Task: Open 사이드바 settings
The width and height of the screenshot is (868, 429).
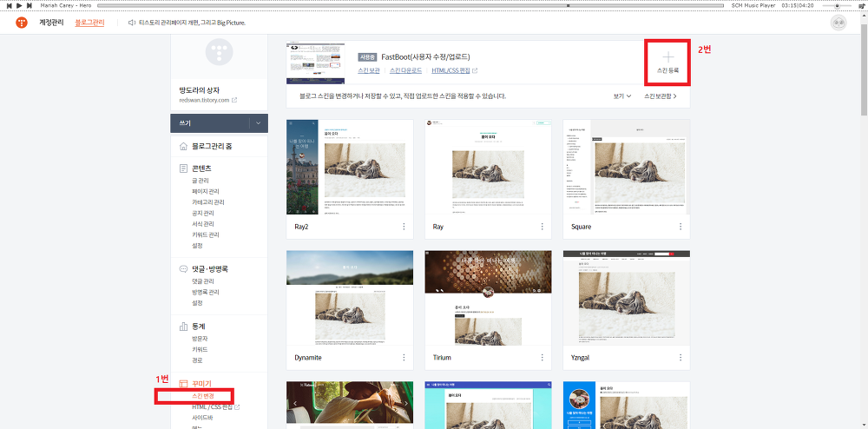Action: (201, 419)
